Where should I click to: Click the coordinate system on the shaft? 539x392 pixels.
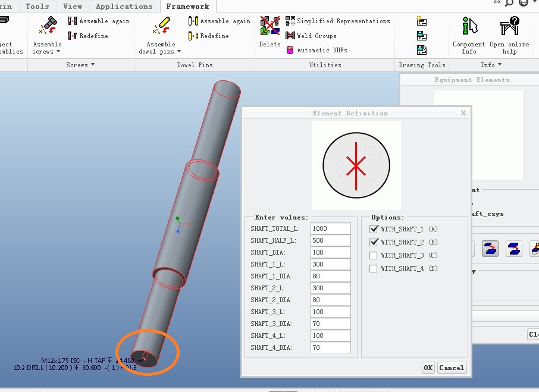tap(181, 225)
